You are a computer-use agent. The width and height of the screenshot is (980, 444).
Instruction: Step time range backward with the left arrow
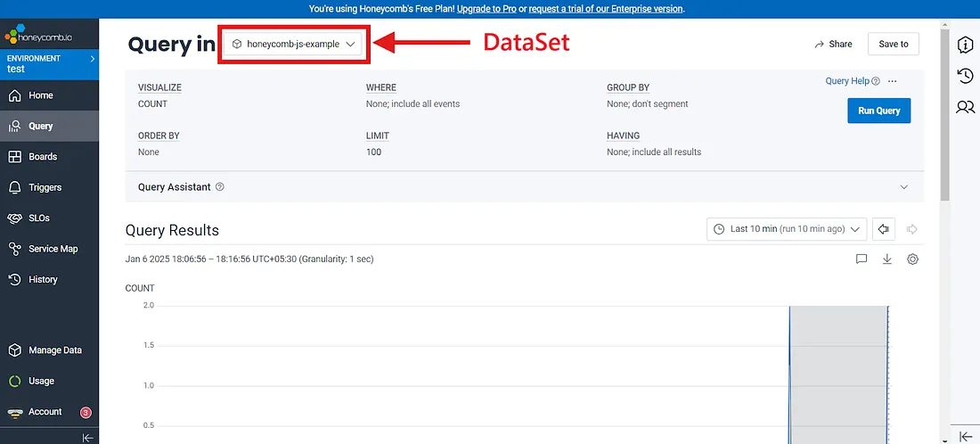884,229
